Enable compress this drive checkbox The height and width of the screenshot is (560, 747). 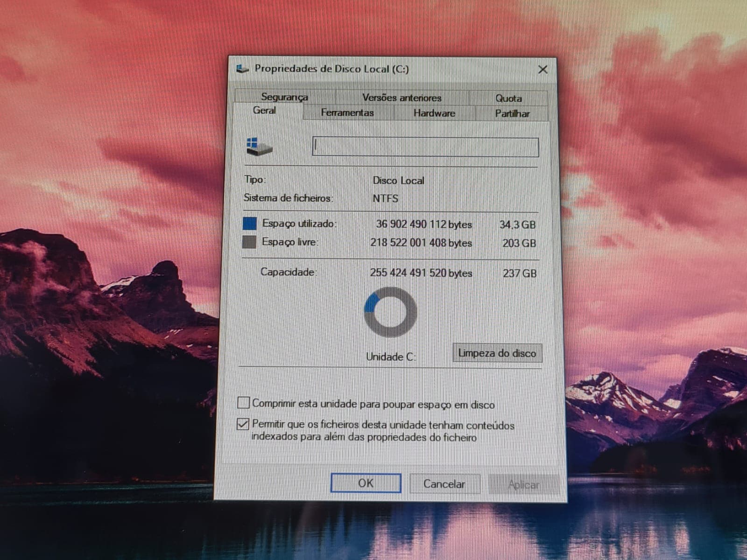(x=243, y=402)
